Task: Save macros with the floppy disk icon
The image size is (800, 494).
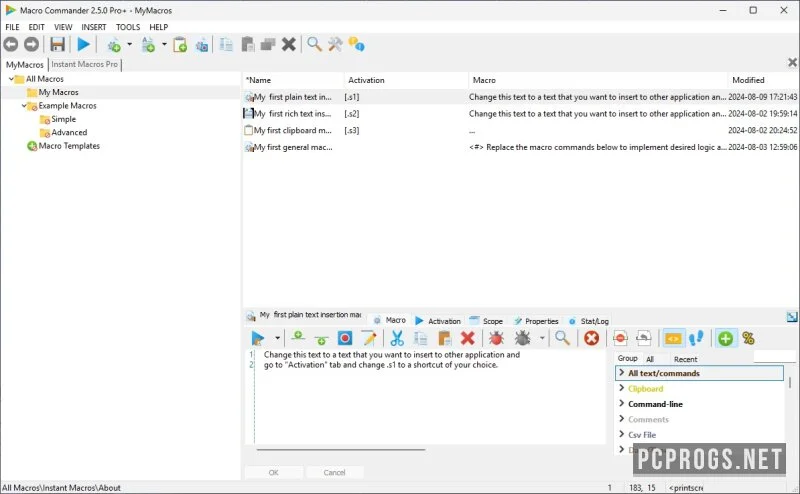Action: [x=57, y=45]
